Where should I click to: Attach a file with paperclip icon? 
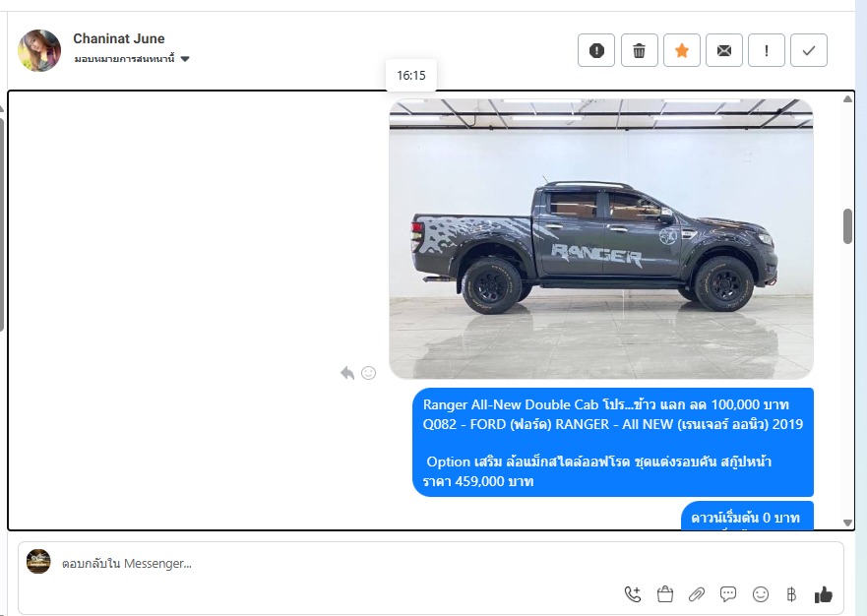click(x=697, y=594)
